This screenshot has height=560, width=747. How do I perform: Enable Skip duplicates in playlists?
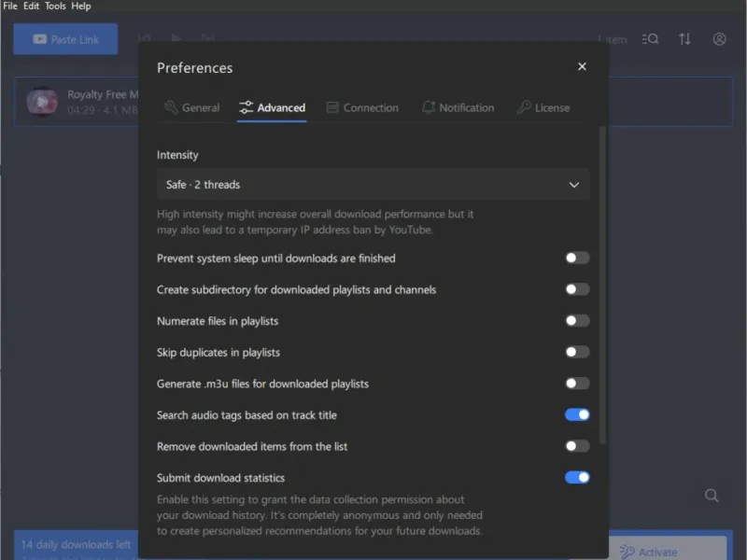[577, 353]
